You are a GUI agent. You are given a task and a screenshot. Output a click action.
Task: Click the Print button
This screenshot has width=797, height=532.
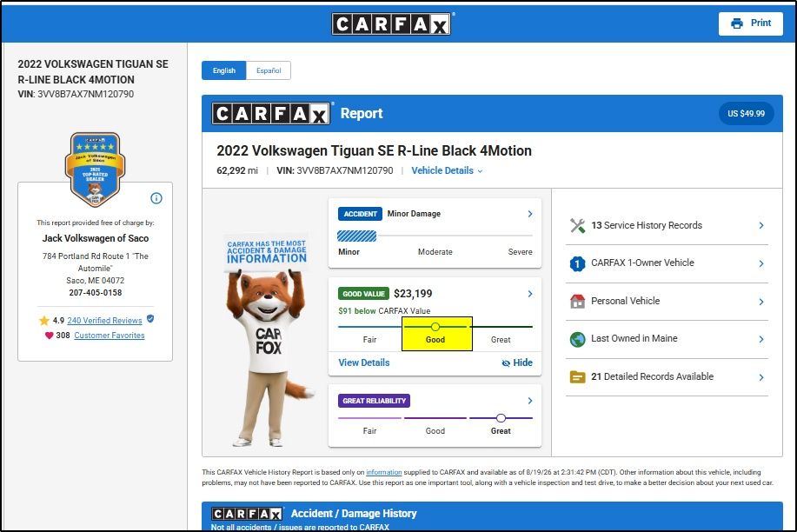point(751,23)
